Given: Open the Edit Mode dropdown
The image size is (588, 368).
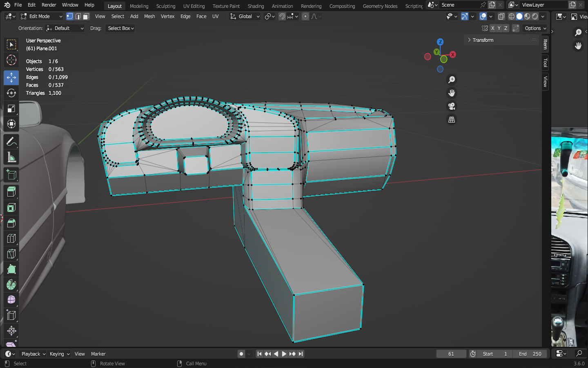Looking at the screenshot, I should pos(41,16).
